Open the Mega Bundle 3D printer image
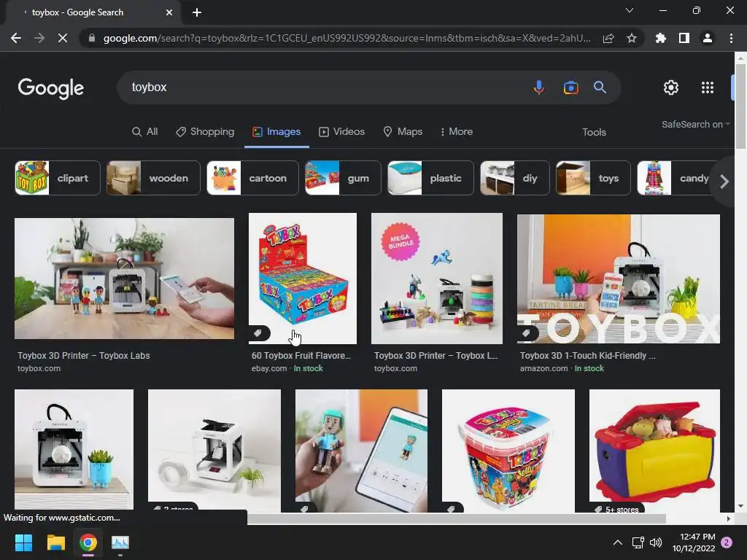 pyautogui.click(x=437, y=279)
